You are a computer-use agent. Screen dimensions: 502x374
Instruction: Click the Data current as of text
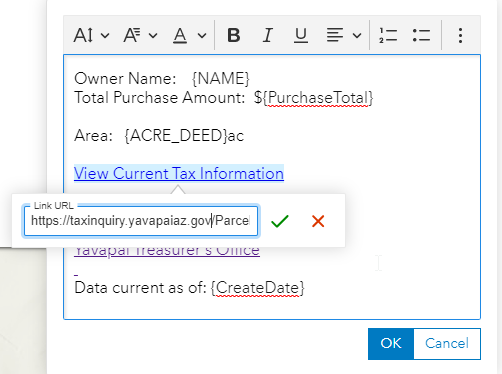click(140, 288)
